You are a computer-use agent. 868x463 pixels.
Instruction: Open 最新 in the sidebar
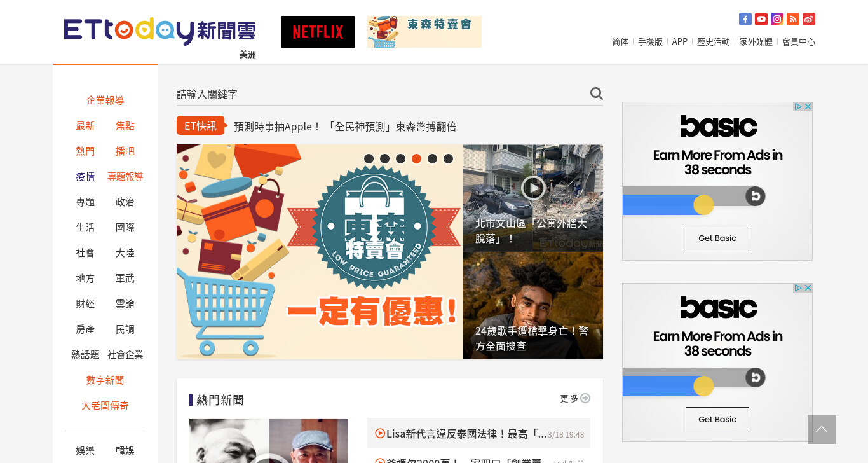85,125
